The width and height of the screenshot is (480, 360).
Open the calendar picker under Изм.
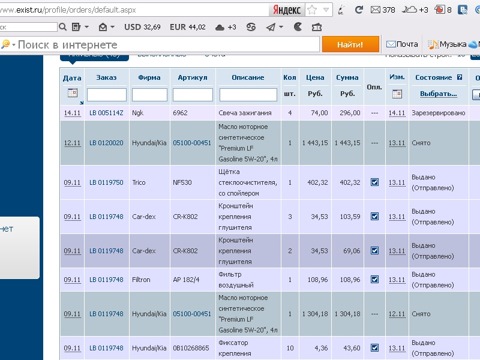coord(397,94)
